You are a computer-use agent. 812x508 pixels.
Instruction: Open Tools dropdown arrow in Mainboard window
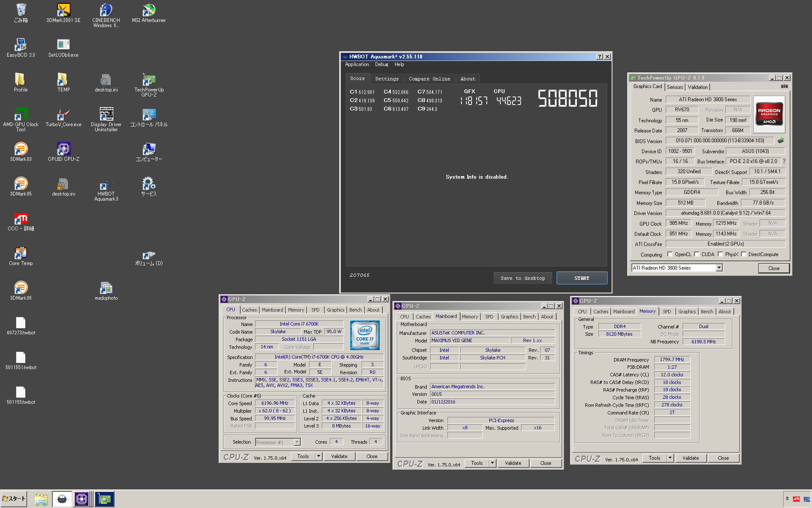click(492, 463)
